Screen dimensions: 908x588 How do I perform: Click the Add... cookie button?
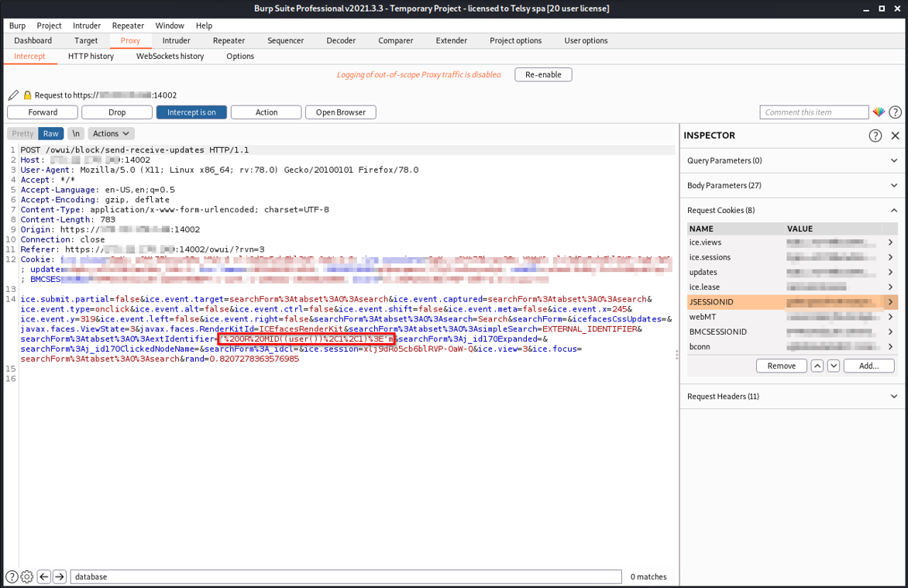coord(868,366)
